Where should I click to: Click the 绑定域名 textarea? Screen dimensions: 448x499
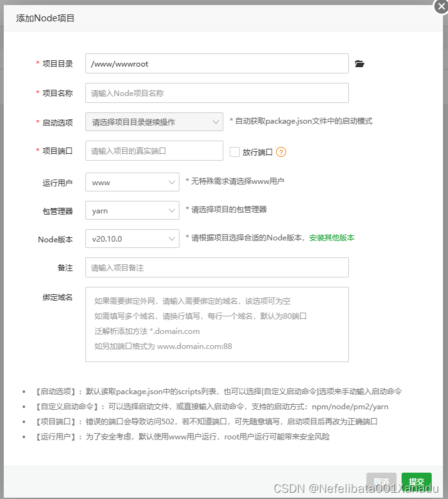click(217, 325)
